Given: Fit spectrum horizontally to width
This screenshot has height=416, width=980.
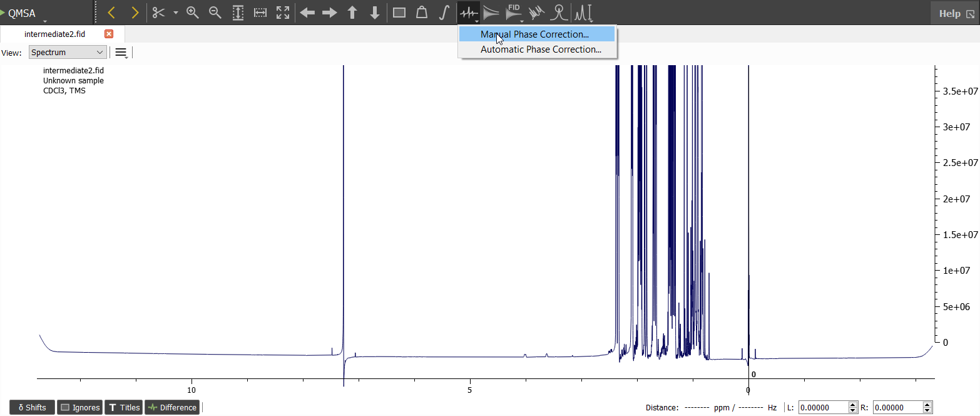Looking at the screenshot, I should (260, 13).
